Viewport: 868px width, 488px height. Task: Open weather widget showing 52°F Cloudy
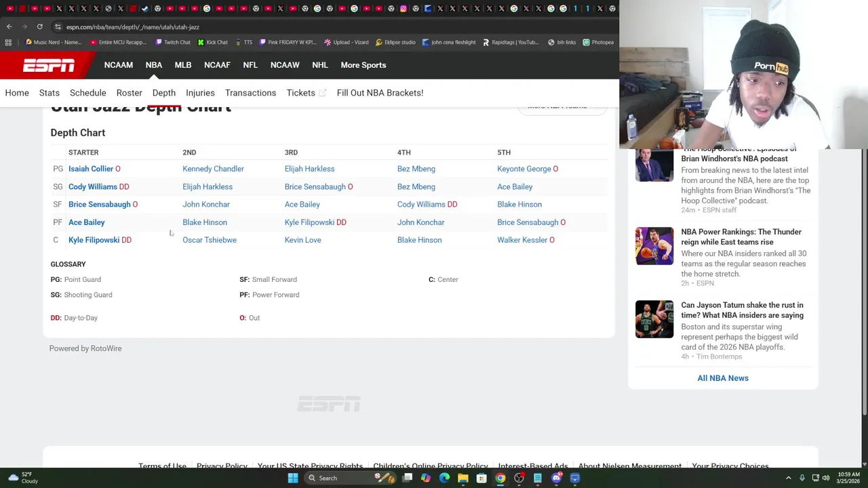pos(22,478)
